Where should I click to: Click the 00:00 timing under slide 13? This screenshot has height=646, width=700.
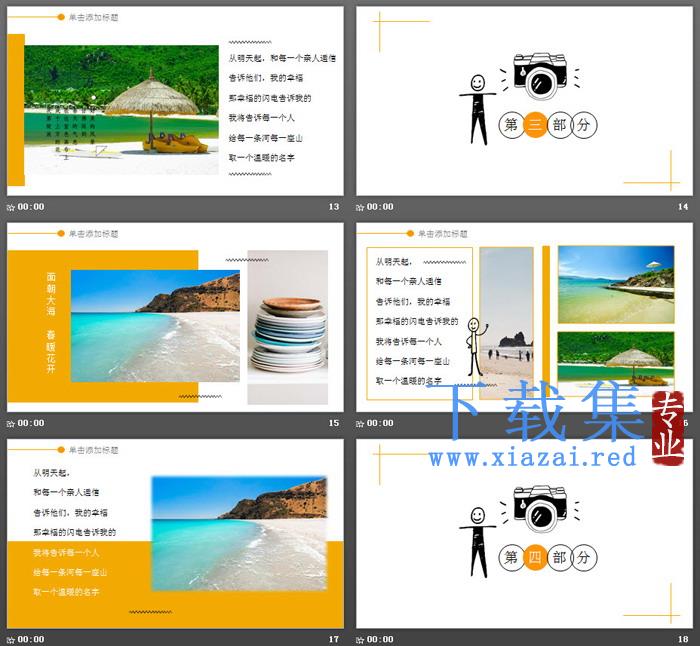[31, 207]
